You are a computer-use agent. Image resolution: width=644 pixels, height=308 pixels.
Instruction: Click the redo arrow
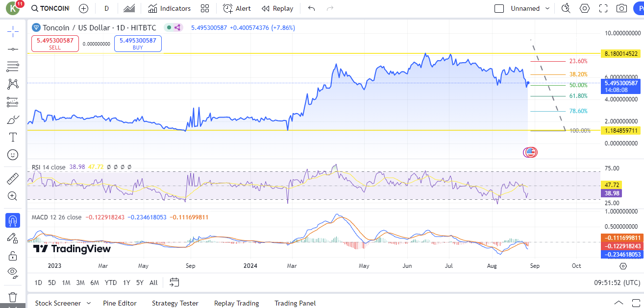(330, 8)
